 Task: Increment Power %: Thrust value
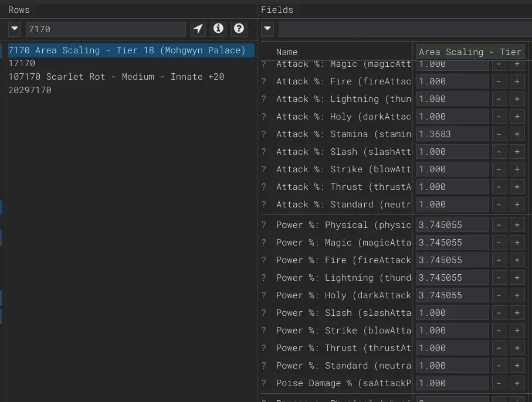517,348
